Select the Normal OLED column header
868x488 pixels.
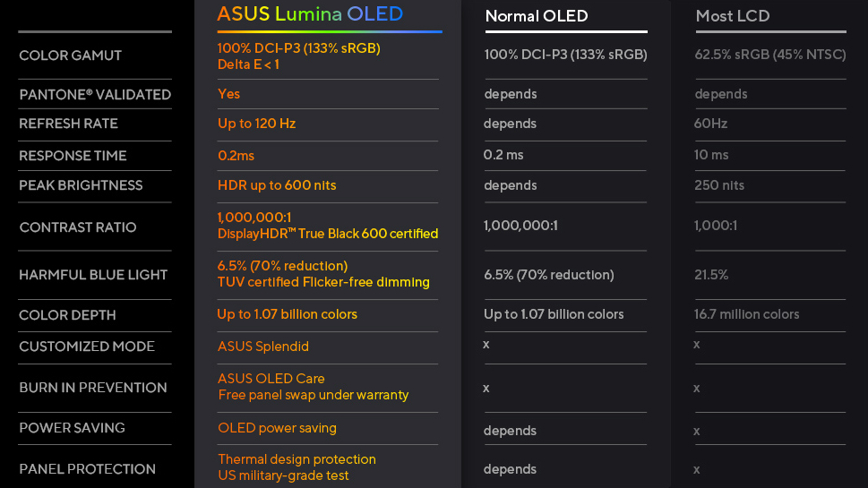[536, 16]
